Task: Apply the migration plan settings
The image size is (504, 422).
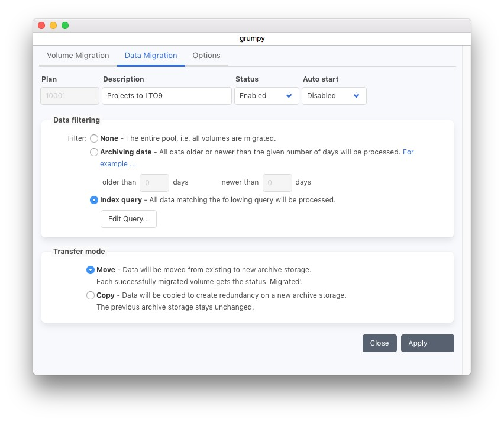Action: [x=427, y=343]
